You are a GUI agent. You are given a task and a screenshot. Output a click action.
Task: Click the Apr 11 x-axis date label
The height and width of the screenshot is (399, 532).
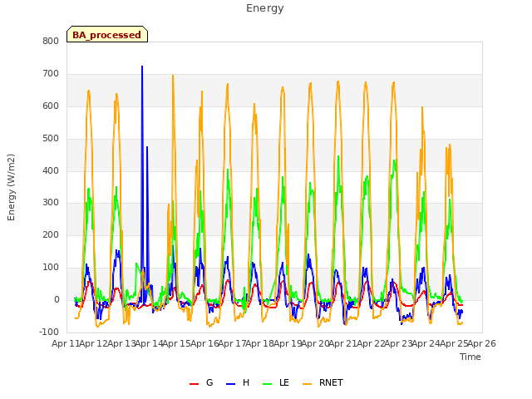pos(66,343)
